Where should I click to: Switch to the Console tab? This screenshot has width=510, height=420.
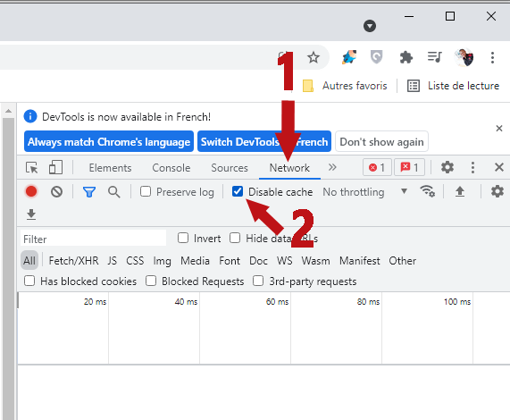[x=171, y=168]
